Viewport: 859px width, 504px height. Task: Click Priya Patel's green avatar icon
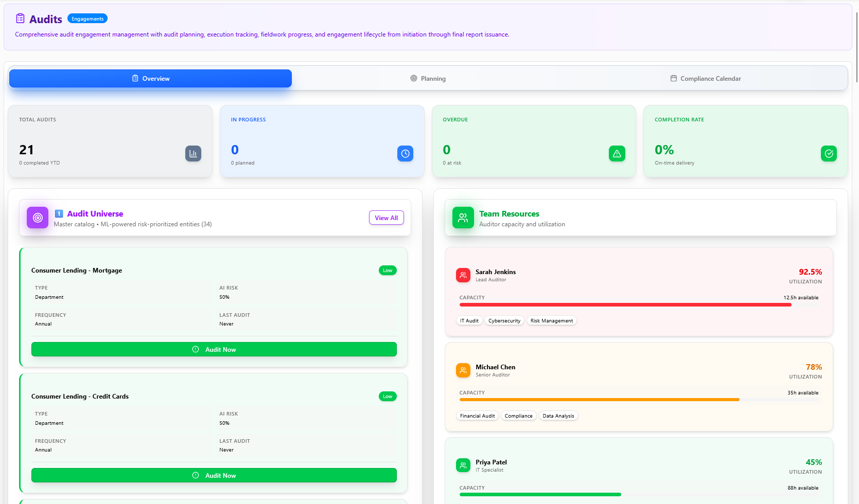(x=463, y=465)
